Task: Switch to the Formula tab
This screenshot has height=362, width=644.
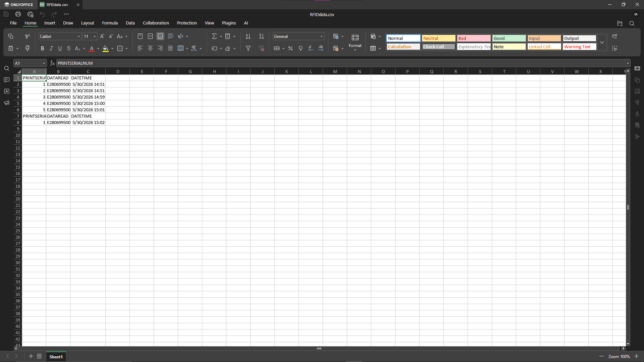Action: (110, 23)
